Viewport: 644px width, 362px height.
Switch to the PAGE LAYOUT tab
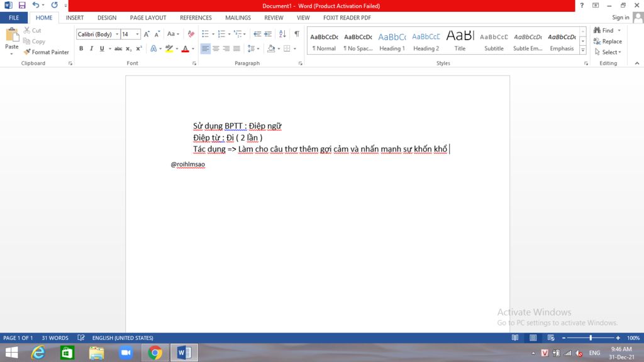click(x=148, y=18)
